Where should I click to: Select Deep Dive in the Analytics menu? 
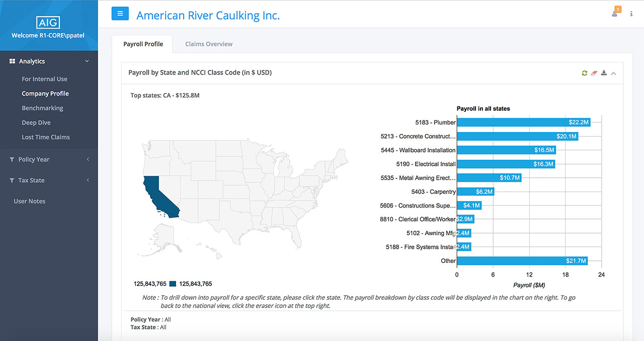(36, 122)
